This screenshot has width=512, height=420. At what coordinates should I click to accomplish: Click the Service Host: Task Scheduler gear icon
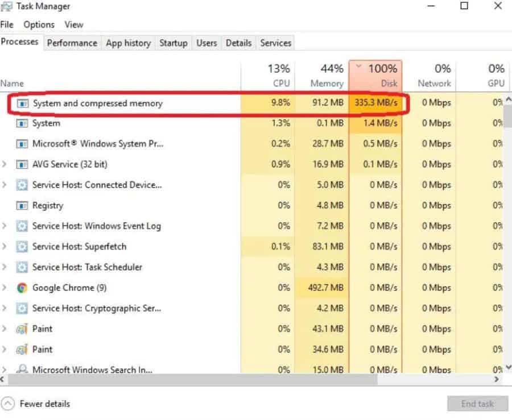click(21, 267)
